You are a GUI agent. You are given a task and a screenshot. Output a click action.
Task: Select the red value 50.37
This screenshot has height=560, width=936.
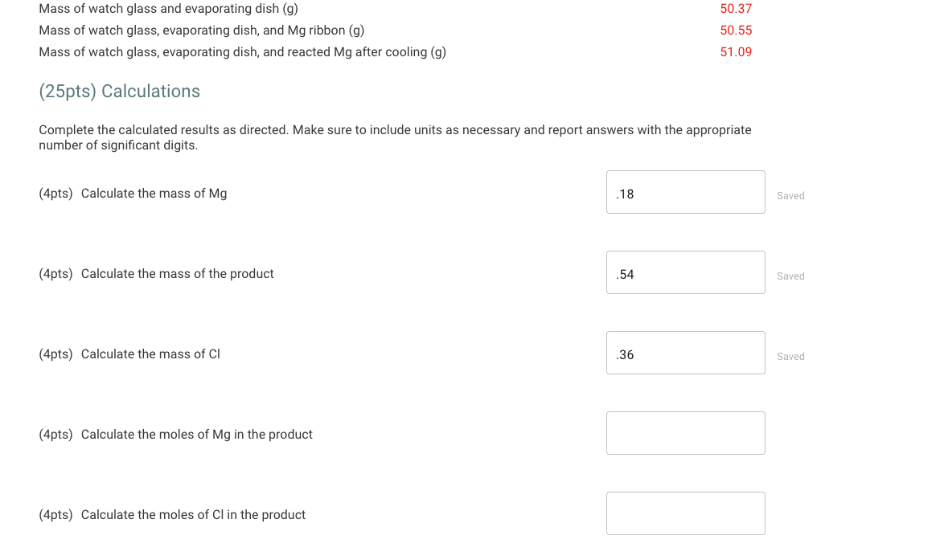[x=736, y=8]
